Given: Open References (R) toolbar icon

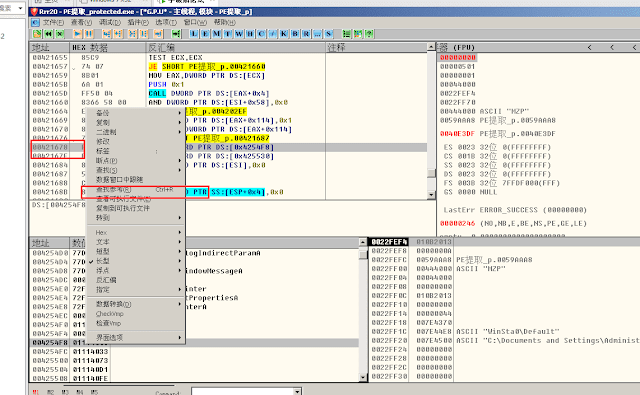Looking at the screenshot, I should click(306, 34).
